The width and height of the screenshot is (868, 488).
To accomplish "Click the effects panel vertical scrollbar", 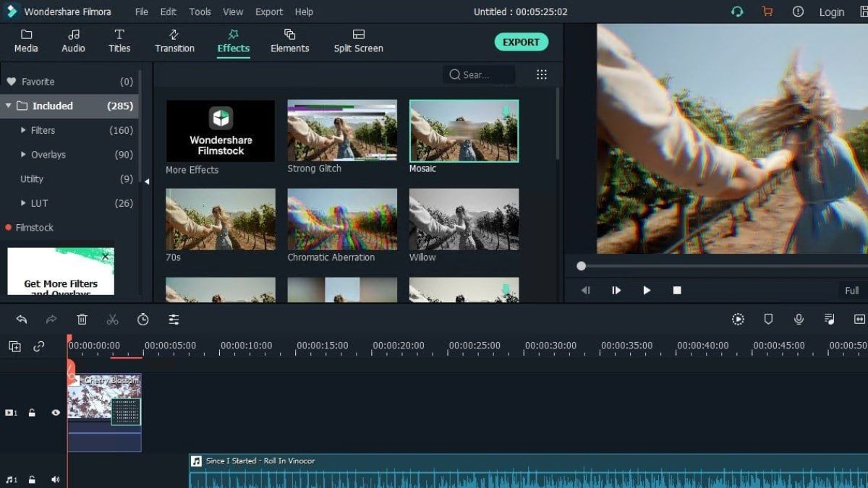I will pos(558,123).
